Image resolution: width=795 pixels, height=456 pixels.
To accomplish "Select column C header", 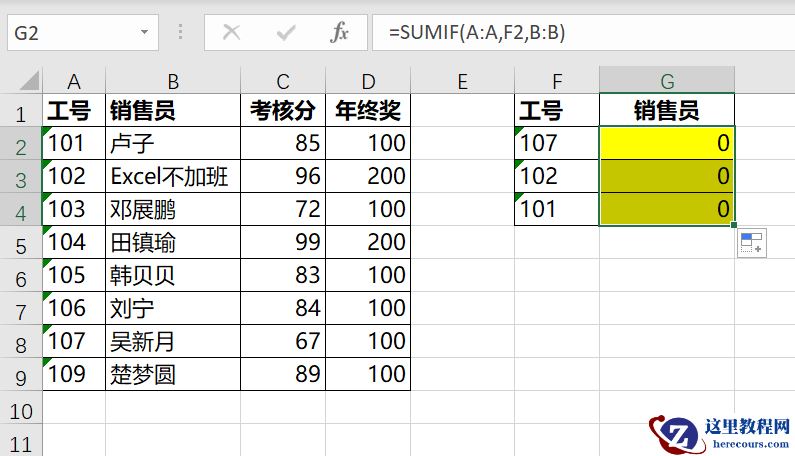I will pyautogui.click(x=283, y=81).
